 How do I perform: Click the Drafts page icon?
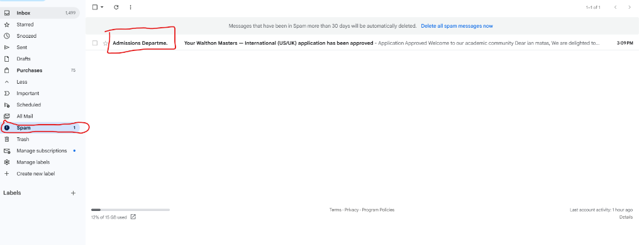[6, 59]
